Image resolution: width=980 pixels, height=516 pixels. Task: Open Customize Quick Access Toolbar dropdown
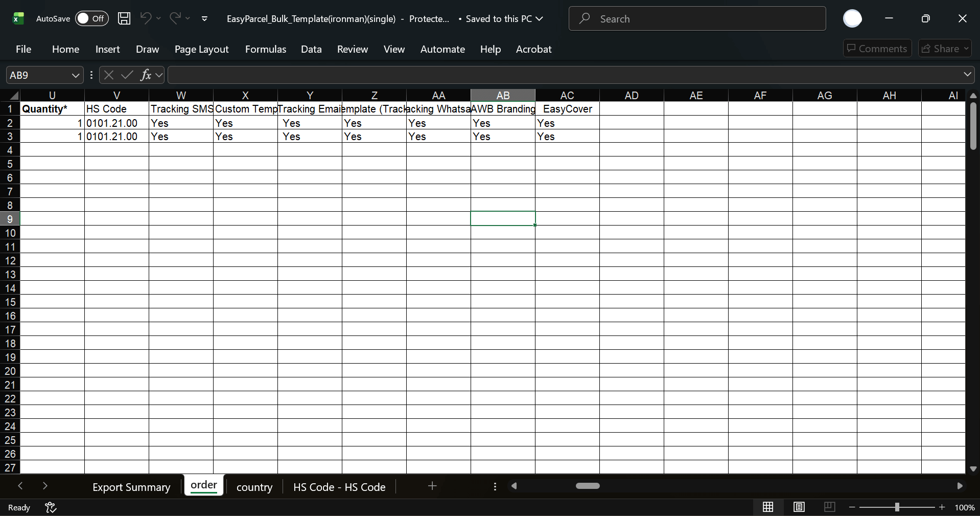[x=204, y=19]
